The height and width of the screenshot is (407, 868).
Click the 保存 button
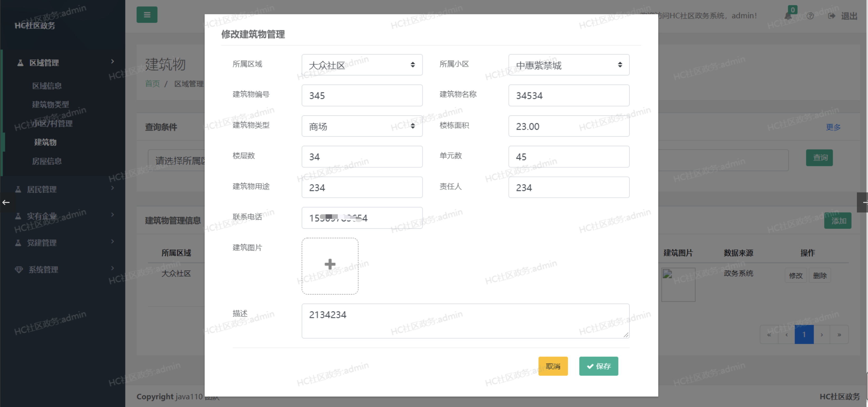click(x=599, y=366)
